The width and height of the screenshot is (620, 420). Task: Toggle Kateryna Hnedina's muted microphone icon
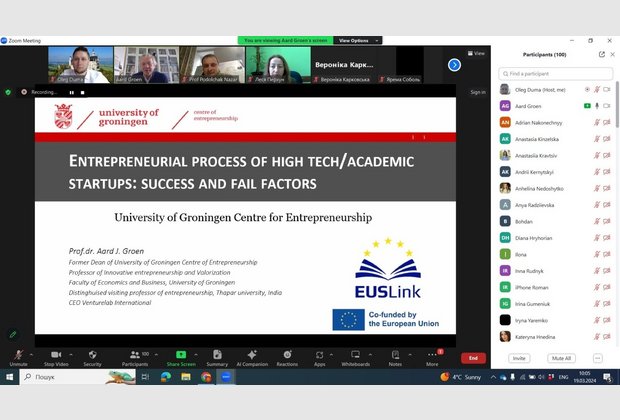(597, 337)
